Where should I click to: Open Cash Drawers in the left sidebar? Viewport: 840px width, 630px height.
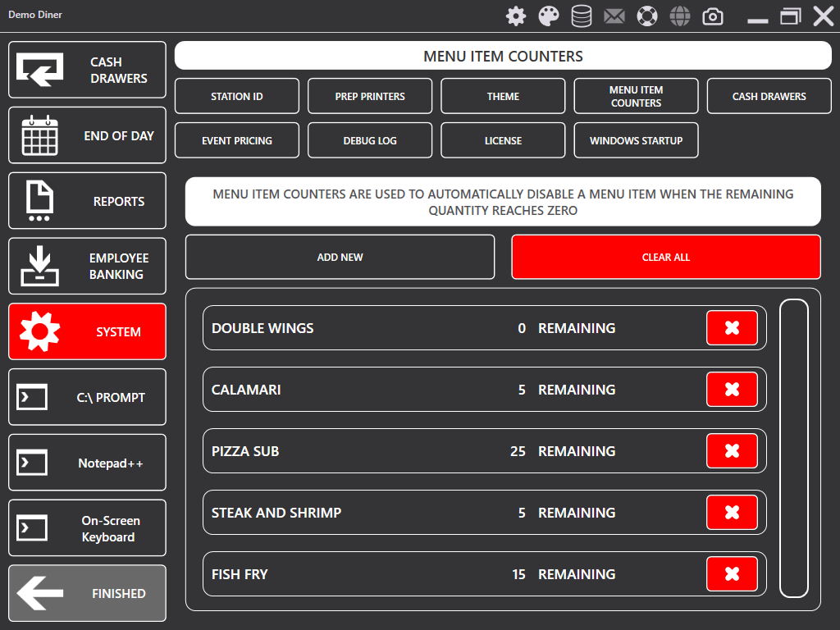pos(87,71)
